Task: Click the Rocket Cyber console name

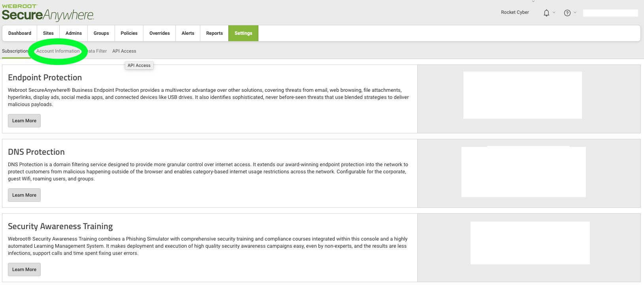Action: 515,12
